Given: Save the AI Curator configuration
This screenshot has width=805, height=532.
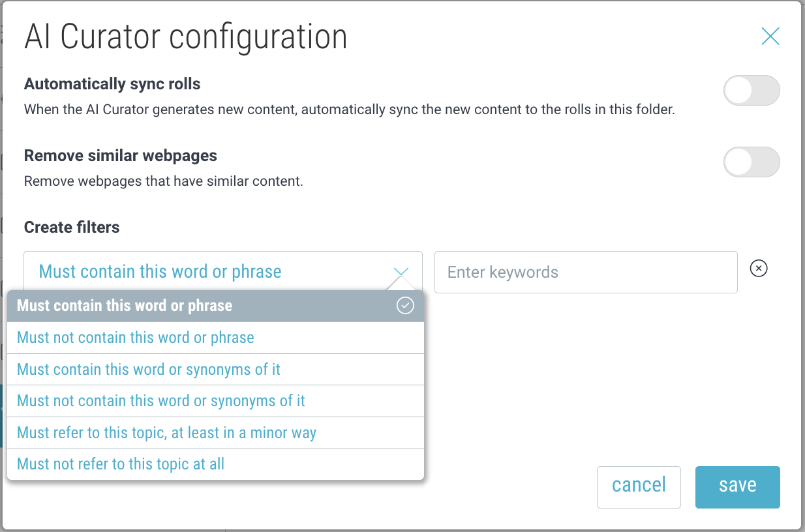Looking at the screenshot, I should pyautogui.click(x=737, y=486).
